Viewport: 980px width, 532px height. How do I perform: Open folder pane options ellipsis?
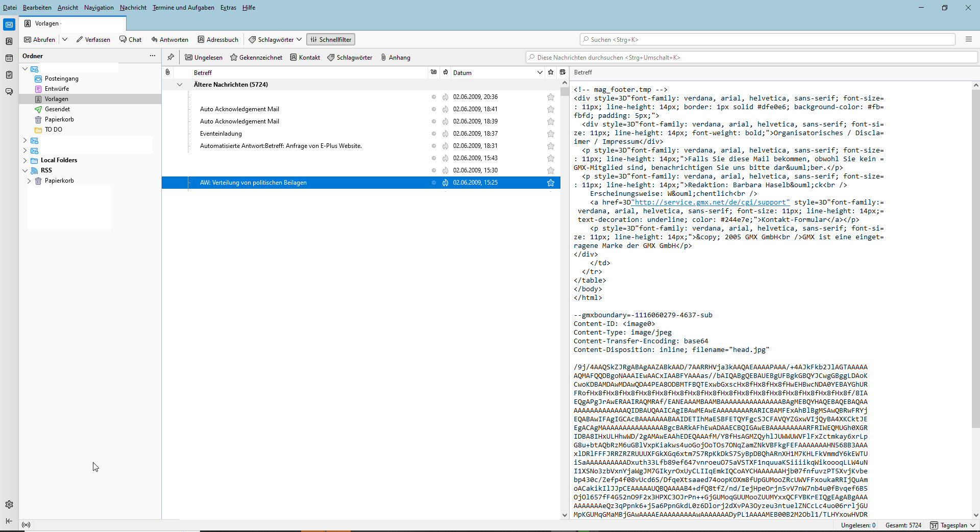pos(152,56)
